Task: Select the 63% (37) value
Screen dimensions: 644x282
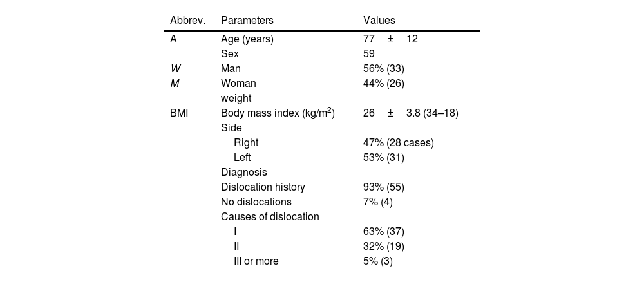Action: (x=384, y=232)
